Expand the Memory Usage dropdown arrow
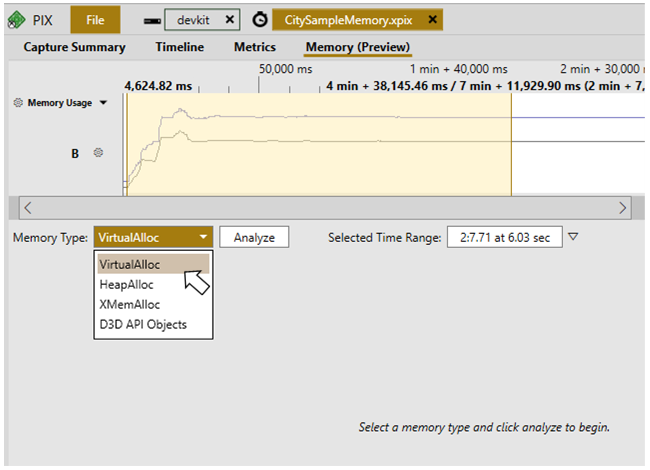 [103, 102]
